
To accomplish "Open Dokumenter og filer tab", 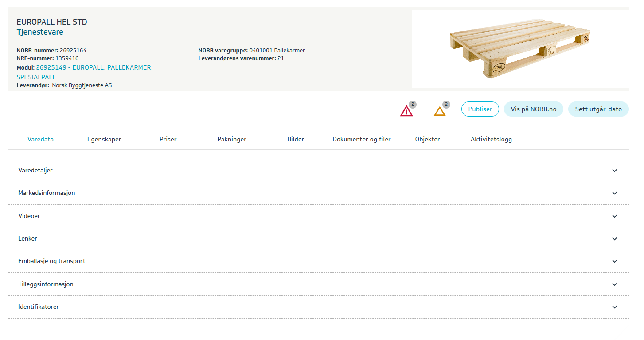I will click(x=361, y=139).
